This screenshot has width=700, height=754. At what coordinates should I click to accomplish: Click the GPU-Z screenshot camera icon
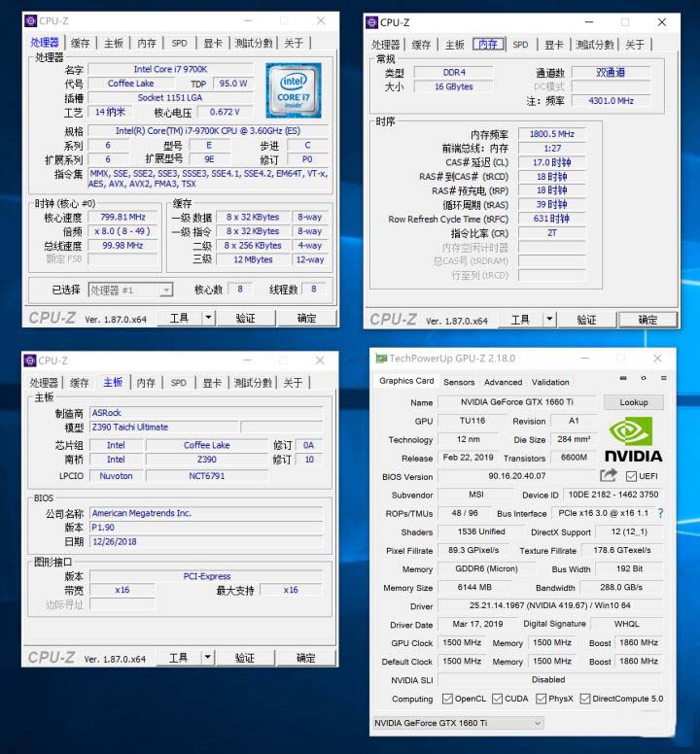point(623,378)
